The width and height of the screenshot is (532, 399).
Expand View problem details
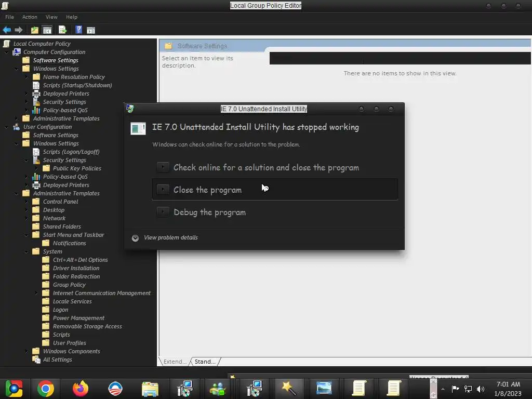pos(165,237)
